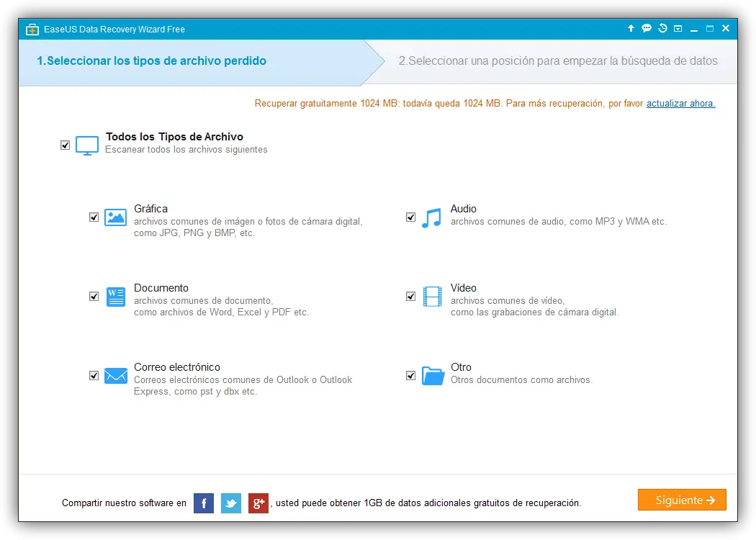Click the Gráfica picture icon
The width and height of the screenshot is (756, 540).
pyautogui.click(x=116, y=217)
